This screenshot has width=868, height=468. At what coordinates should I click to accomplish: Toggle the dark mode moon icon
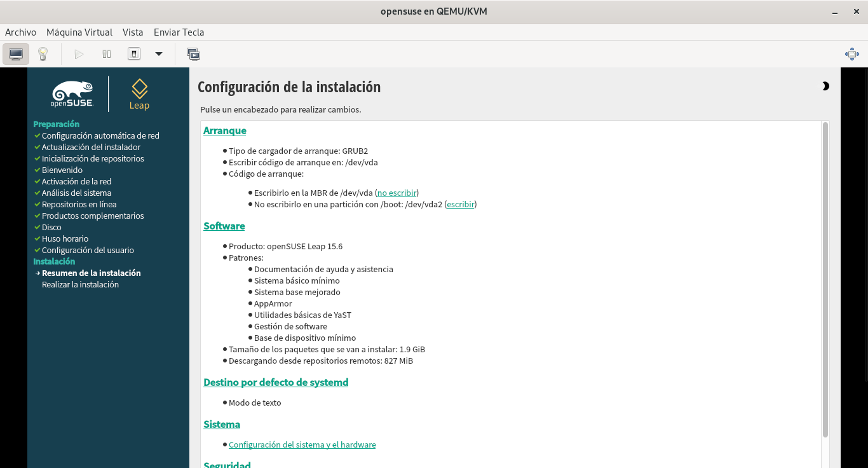(x=825, y=86)
